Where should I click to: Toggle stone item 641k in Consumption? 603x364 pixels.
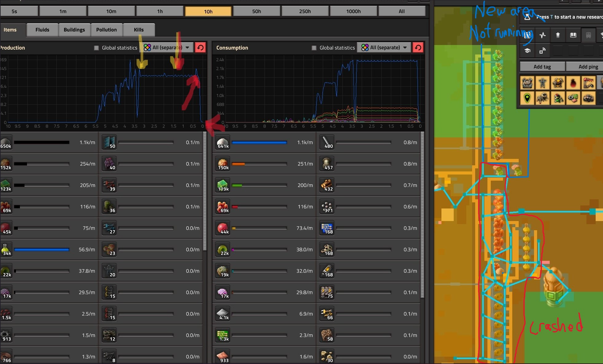point(223,142)
